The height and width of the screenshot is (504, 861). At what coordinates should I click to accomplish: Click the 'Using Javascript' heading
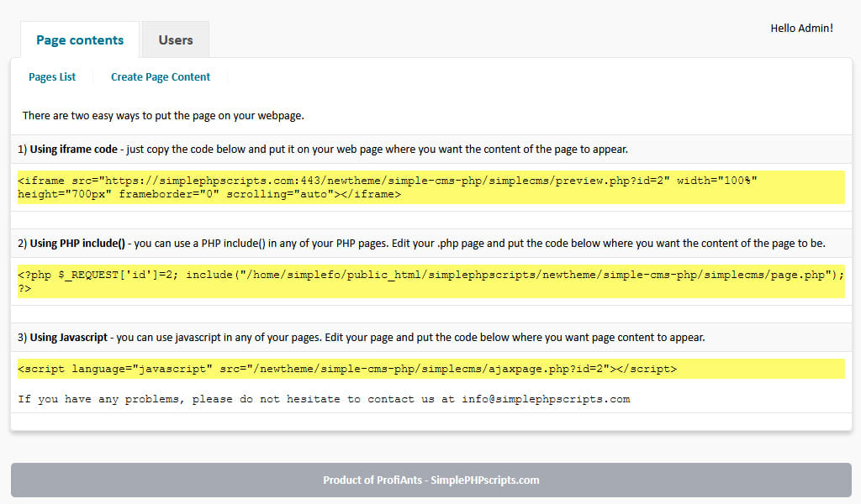coord(69,338)
